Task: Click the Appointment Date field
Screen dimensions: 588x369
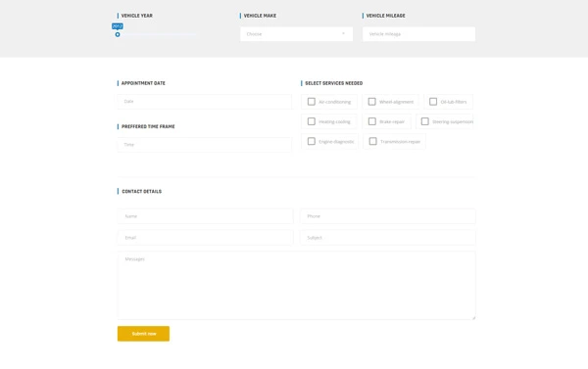Action: [205, 102]
